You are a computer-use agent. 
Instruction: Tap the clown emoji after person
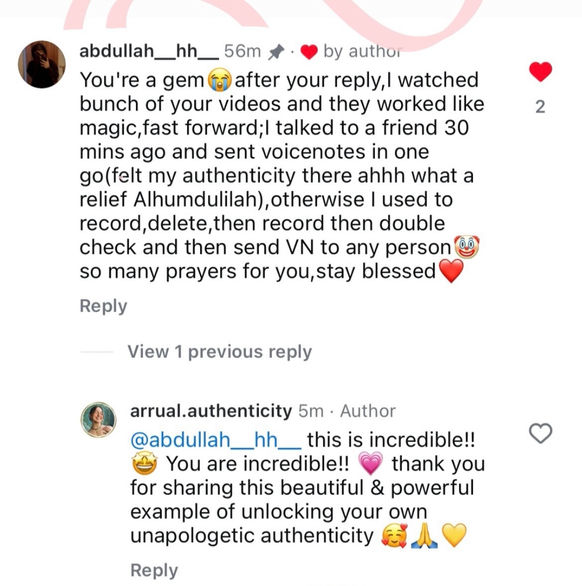pos(466,247)
